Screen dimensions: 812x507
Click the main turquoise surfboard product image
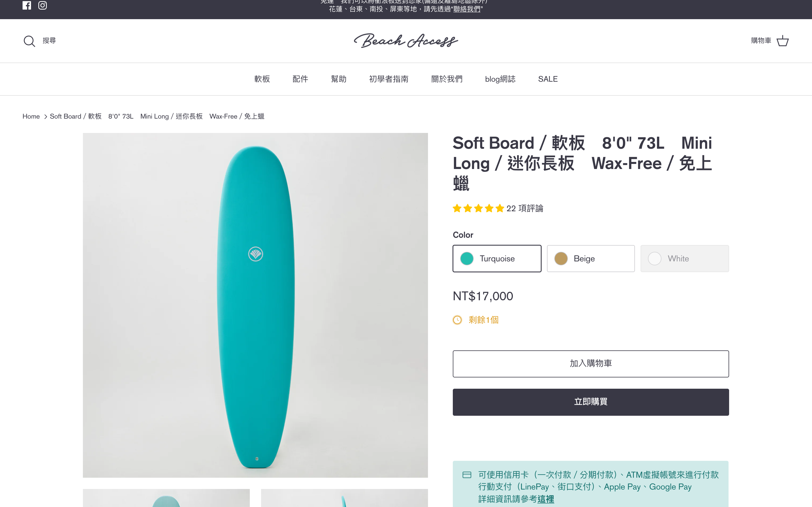coord(255,305)
